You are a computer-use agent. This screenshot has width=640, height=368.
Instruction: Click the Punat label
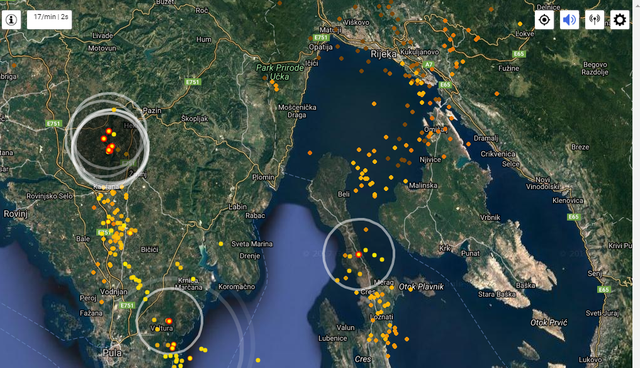pyautogui.click(x=470, y=253)
